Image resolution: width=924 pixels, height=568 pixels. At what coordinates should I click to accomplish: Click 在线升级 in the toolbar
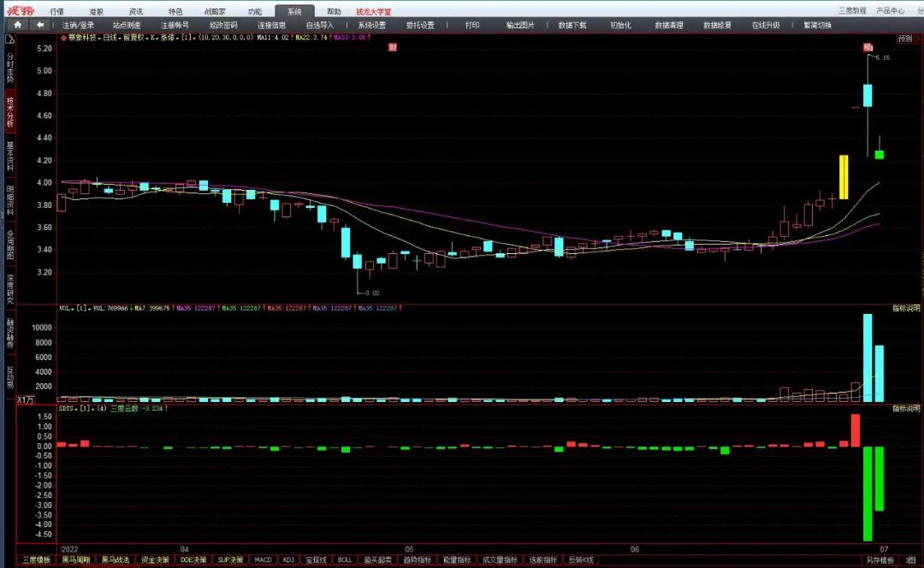point(766,26)
